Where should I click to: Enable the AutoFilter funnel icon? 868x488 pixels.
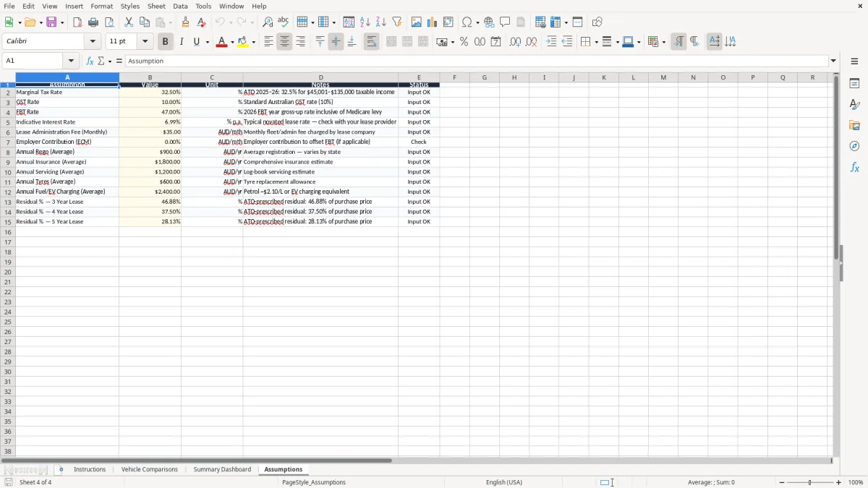point(396,22)
